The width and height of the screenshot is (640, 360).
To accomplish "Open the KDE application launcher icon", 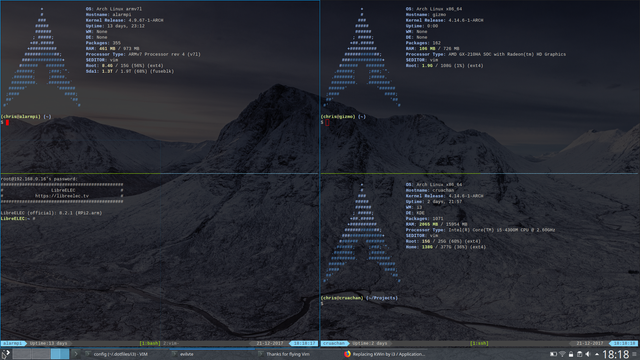I will click(x=5, y=354).
